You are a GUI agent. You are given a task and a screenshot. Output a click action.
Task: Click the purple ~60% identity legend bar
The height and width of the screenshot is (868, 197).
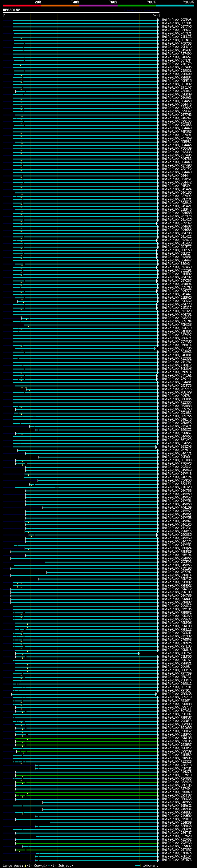click(99, 6)
